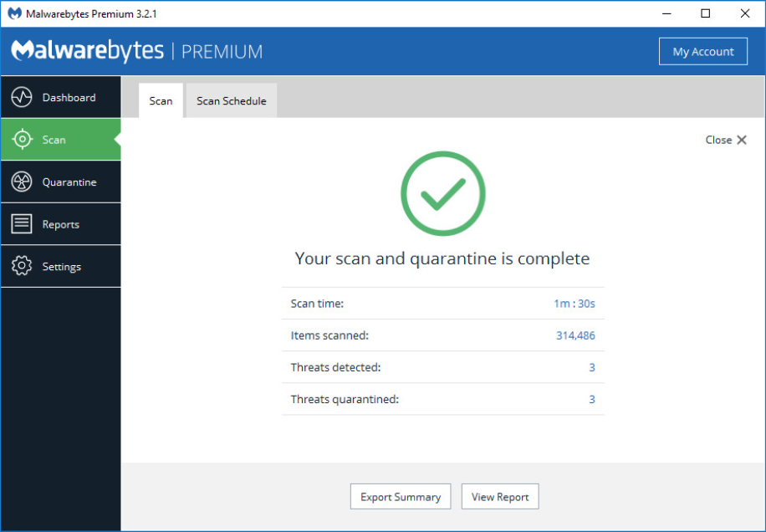The height and width of the screenshot is (532, 766).
Task: Open the Settings section
Action: click(x=60, y=266)
